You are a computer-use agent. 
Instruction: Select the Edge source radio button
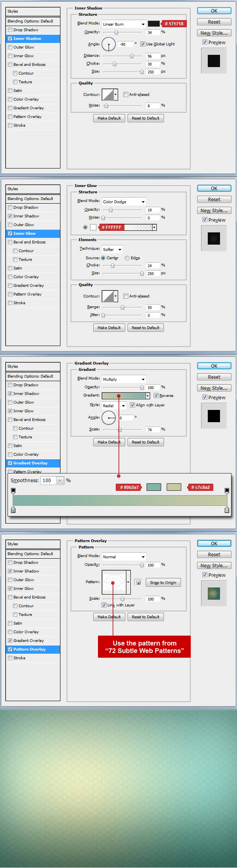(127, 258)
